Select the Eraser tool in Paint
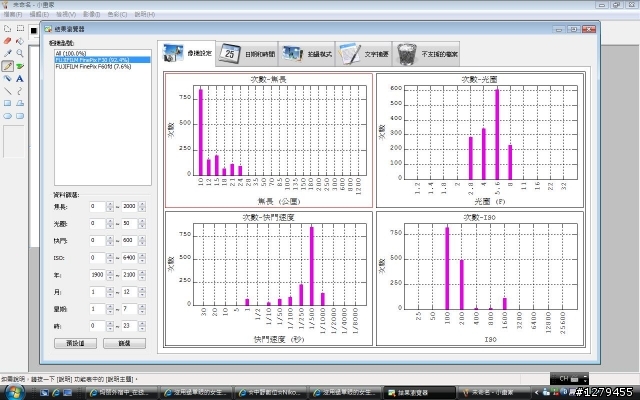The width and height of the screenshot is (640, 400). coord(8,41)
